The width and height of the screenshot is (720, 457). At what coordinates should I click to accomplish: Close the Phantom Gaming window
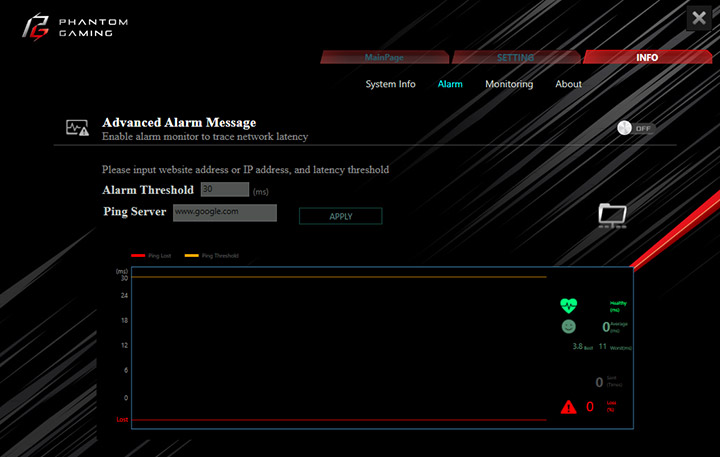point(699,18)
